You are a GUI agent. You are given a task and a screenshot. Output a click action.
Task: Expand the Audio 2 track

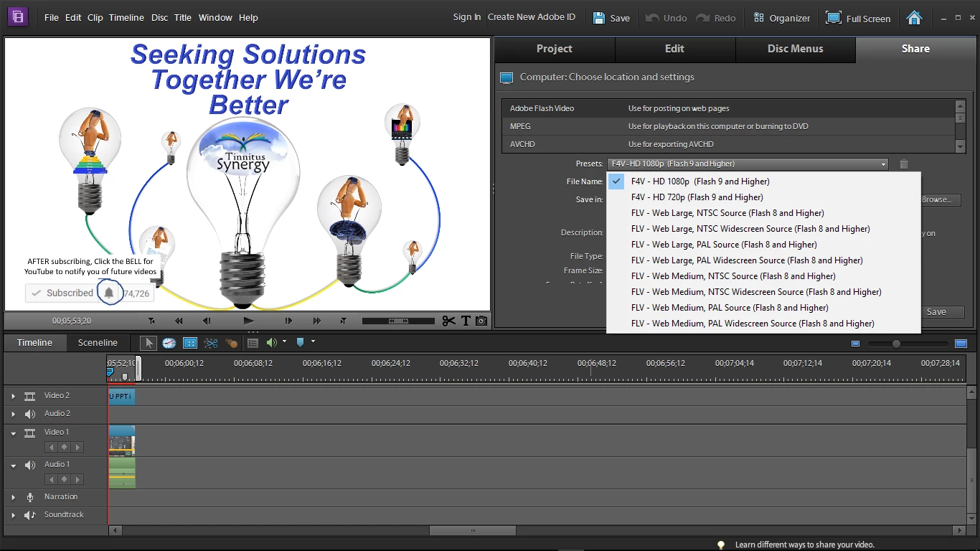click(13, 414)
